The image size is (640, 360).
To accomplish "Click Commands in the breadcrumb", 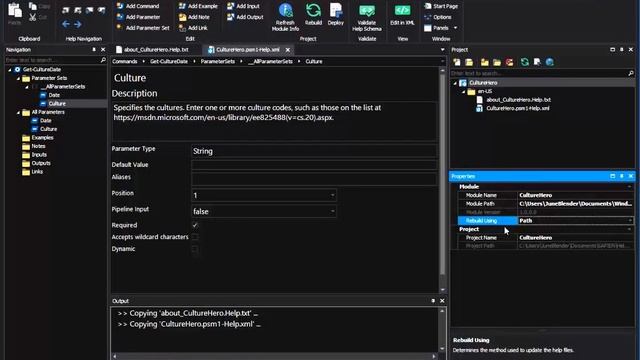I will (124, 61).
